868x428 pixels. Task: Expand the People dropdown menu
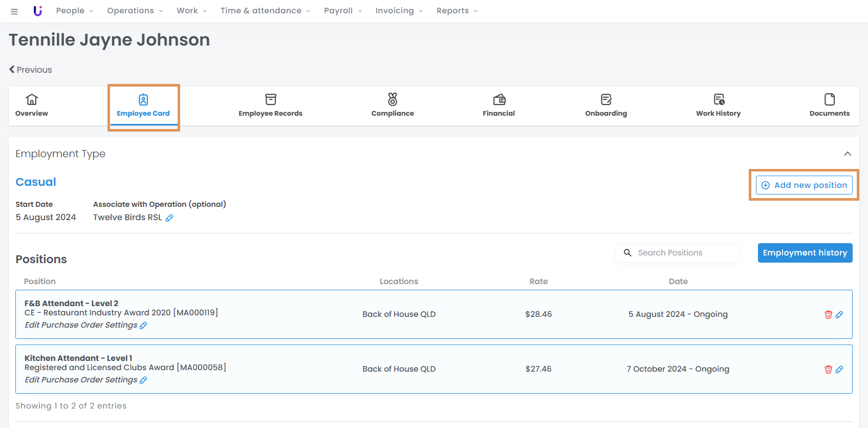pyautogui.click(x=74, y=11)
